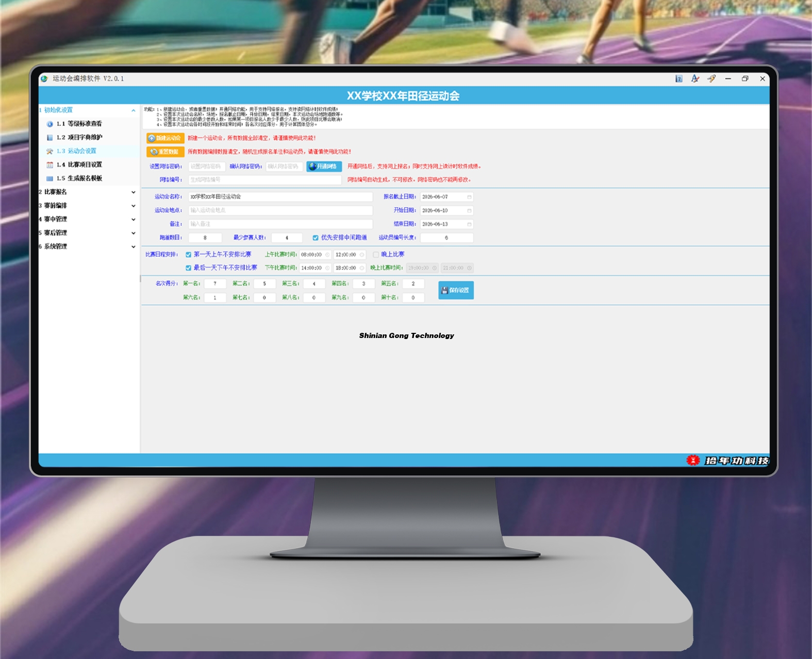Click the font style icon in the title bar
This screenshot has width=812, height=659.
(695, 79)
